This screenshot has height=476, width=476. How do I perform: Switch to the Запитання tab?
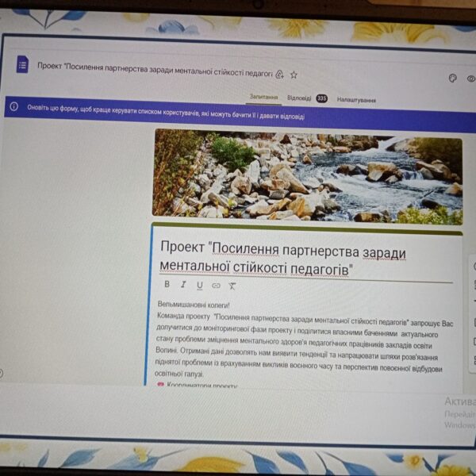pyautogui.click(x=263, y=98)
